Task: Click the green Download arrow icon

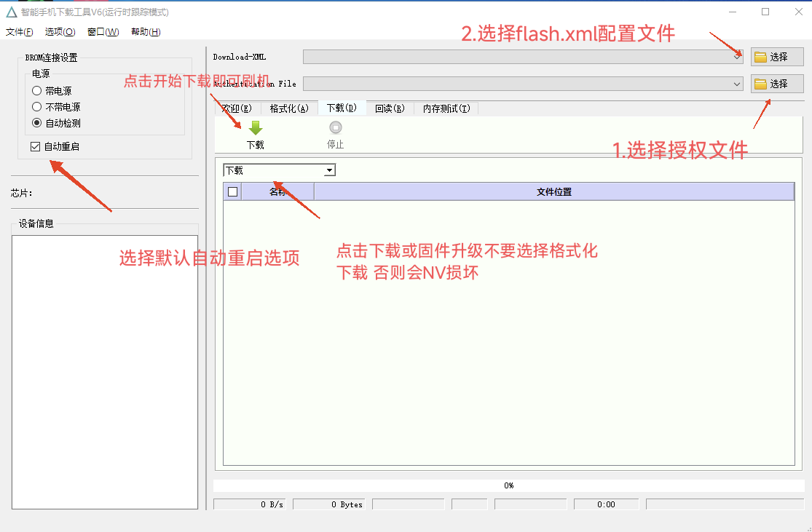Action: (256, 128)
